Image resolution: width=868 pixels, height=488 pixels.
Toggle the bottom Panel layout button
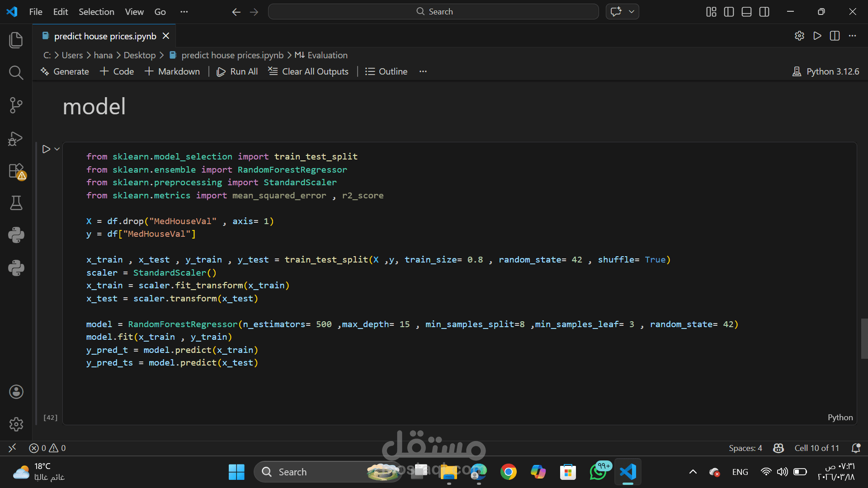click(746, 12)
